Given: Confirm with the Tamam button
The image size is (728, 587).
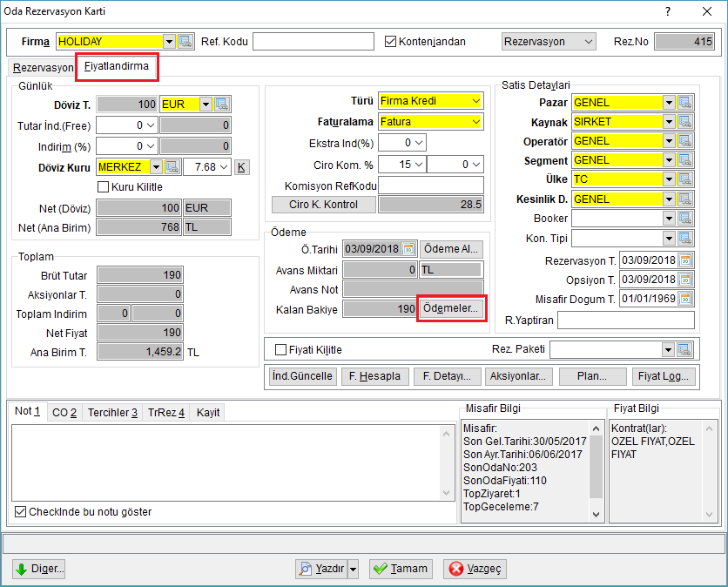Looking at the screenshot, I should click(401, 569).
